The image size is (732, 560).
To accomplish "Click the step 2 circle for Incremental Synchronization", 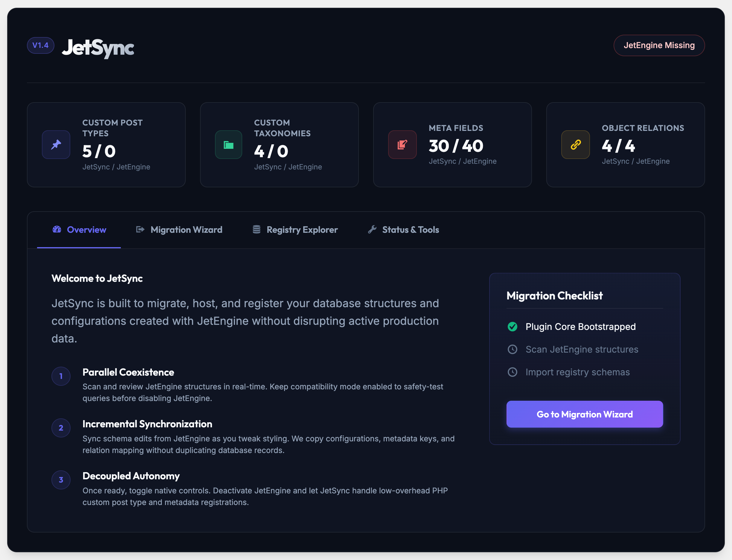I will click(x=61, y=428).
